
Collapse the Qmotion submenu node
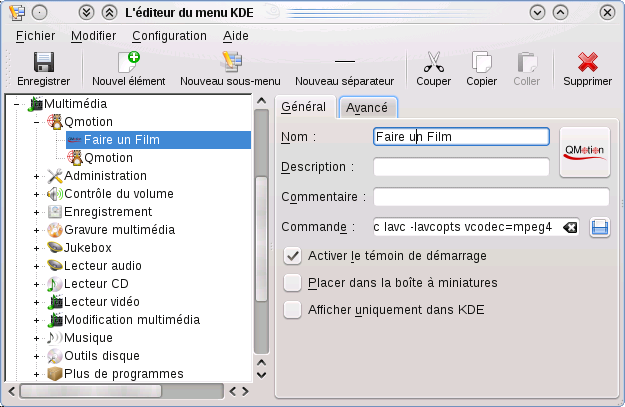click(x=37, y=122)
